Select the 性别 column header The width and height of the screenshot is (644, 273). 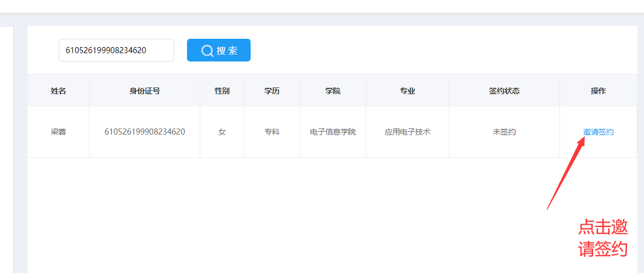click(222, 91)
